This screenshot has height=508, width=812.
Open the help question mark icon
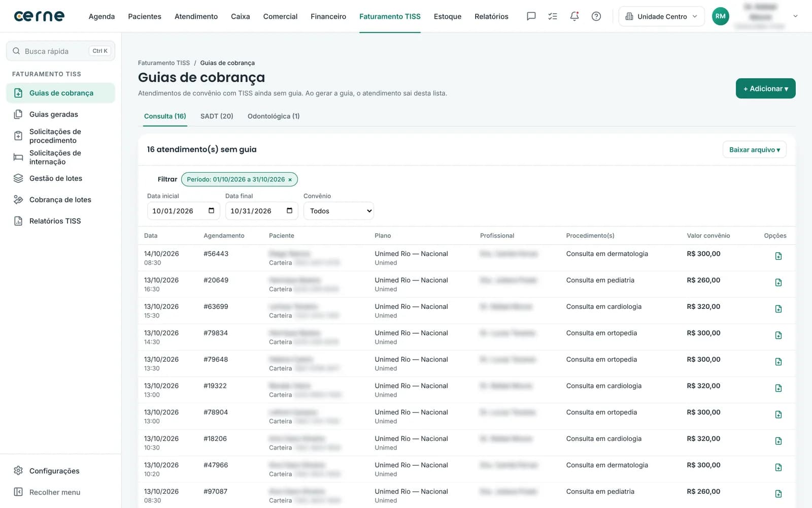point(596,16)
